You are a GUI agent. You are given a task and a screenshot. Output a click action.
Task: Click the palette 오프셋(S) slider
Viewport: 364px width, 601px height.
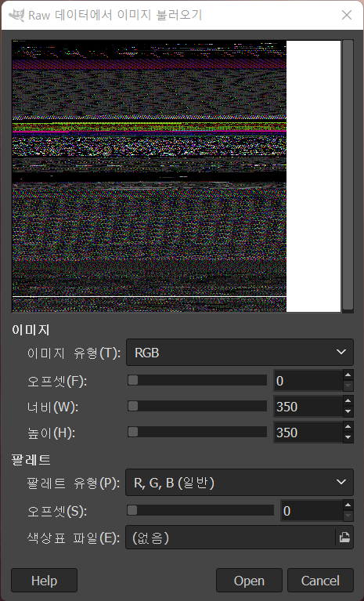point(200,510)
